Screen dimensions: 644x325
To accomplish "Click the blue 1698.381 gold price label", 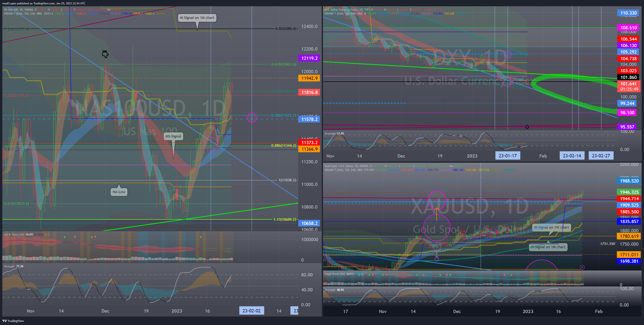I will 629,261.
